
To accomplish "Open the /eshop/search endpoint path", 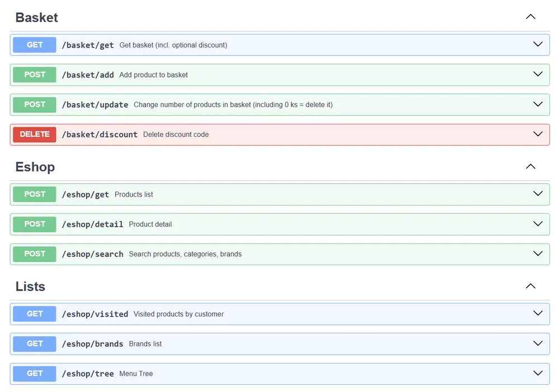I will click(x=92, y=255).
